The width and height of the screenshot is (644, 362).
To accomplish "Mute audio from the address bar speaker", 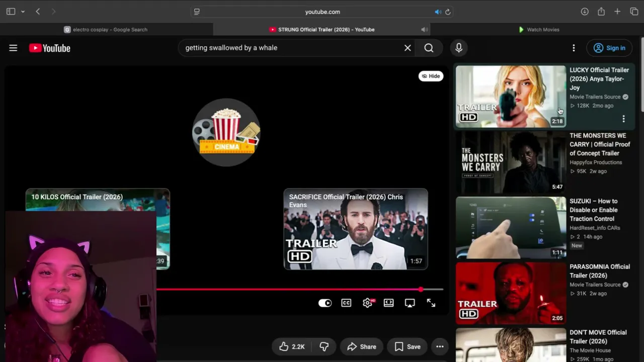I will coord(438,12).
